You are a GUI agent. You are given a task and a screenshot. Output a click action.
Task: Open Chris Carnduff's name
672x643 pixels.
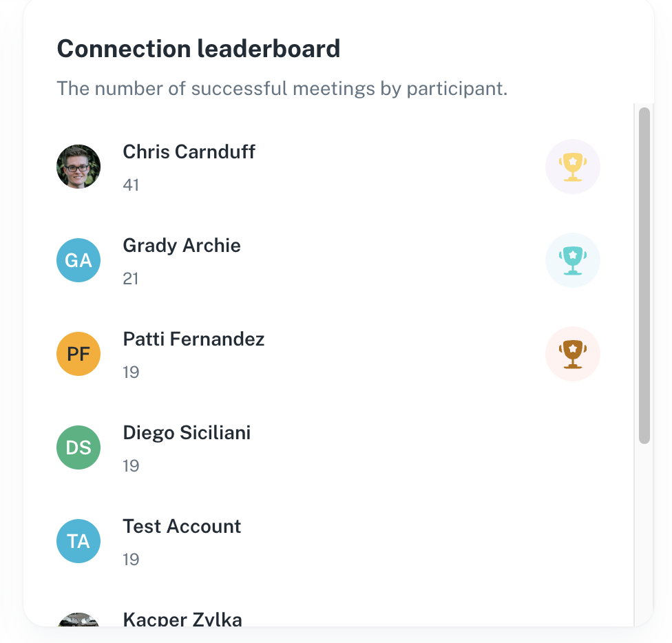tap(189, 152)
